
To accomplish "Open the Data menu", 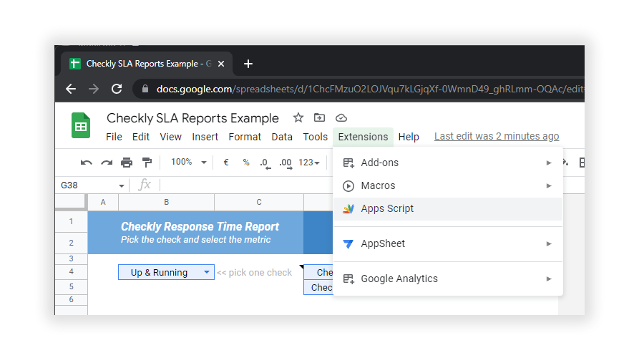I will (282, 137).
